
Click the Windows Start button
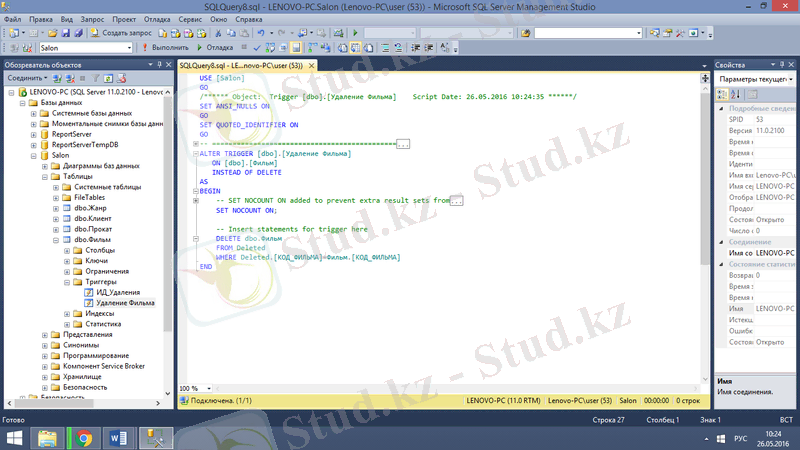pos(14,438)
